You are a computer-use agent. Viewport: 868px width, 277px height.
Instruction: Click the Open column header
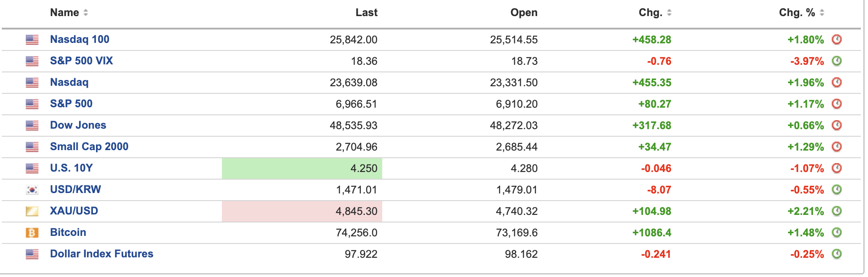pos(524,13)
